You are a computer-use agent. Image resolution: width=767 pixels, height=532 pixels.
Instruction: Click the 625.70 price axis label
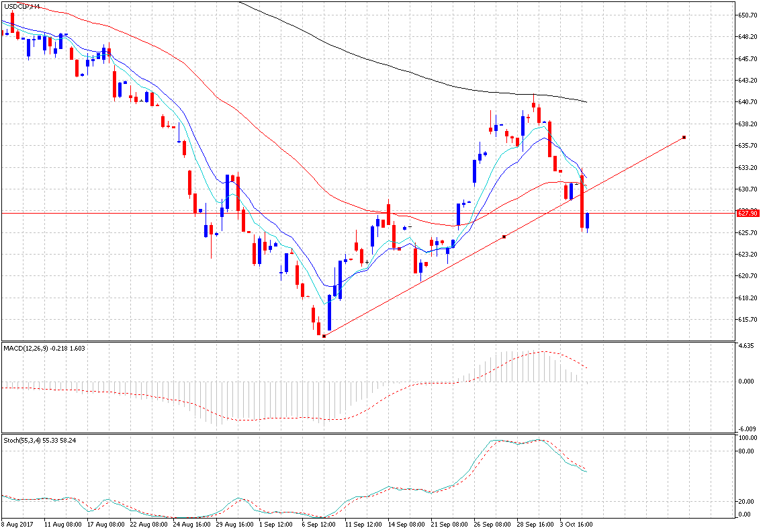tap(748, 232)
